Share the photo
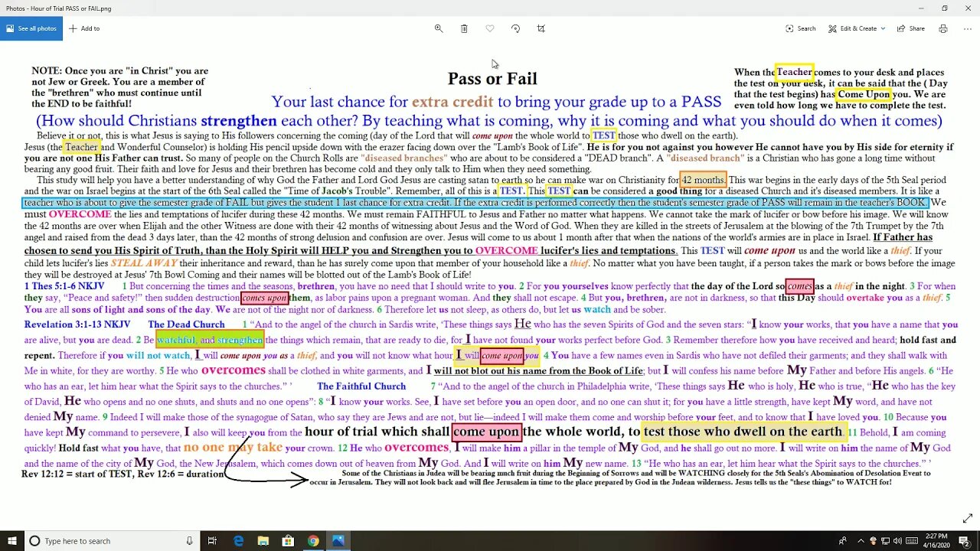Viewport: 980px width, 551px height. click(x=911, y=28)
